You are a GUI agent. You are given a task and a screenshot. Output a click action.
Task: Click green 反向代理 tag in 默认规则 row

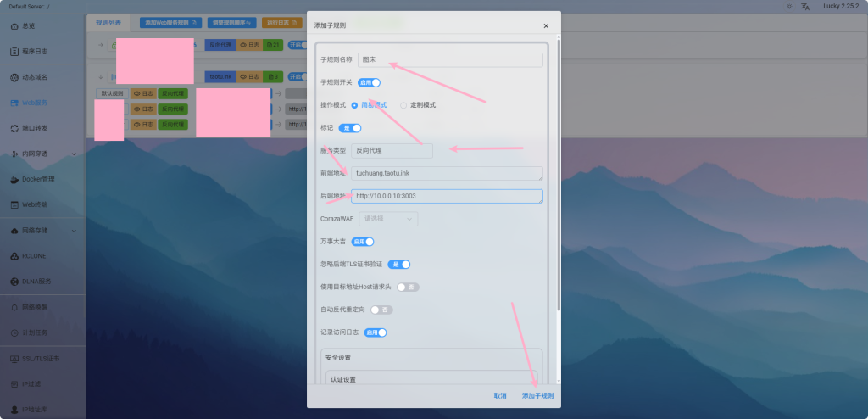(x=173, y=93)
